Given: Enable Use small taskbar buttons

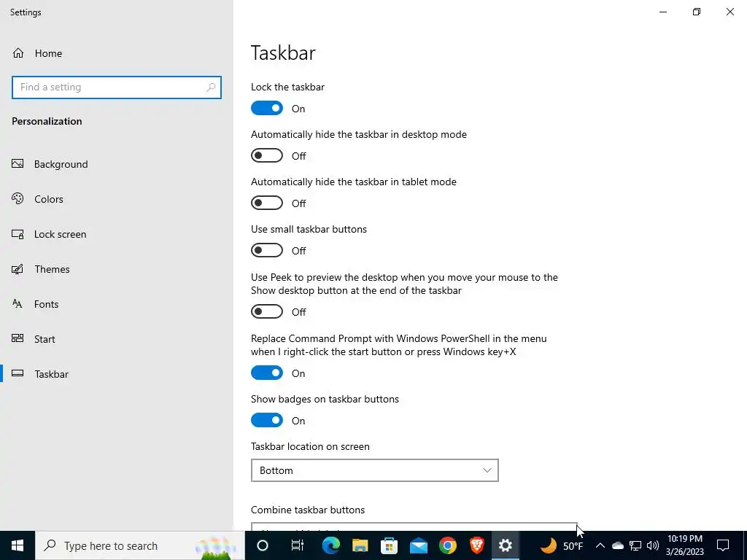Looking at the screenshot, I should (267, 250).
